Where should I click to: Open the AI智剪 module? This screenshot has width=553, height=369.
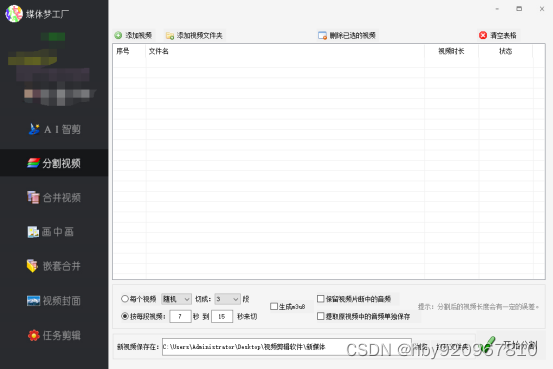[54, 129]
